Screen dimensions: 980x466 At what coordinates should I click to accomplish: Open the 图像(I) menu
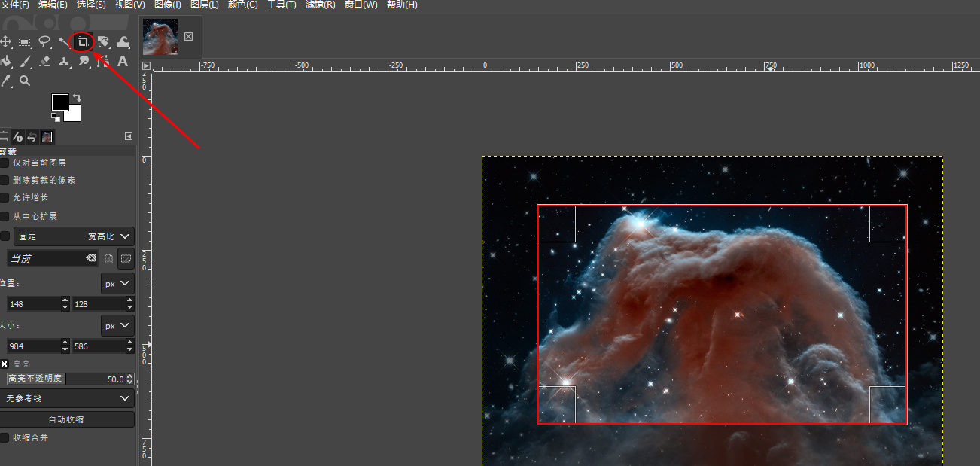coord(168,5)
